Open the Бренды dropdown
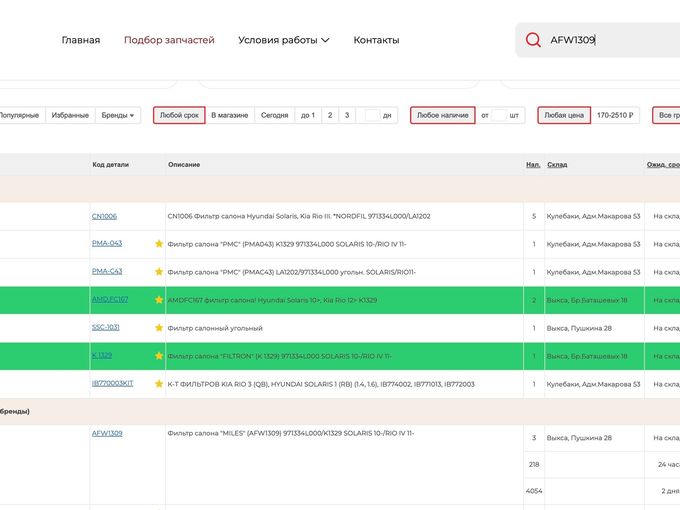Viewport: 680px width, 510px height. 118,115
